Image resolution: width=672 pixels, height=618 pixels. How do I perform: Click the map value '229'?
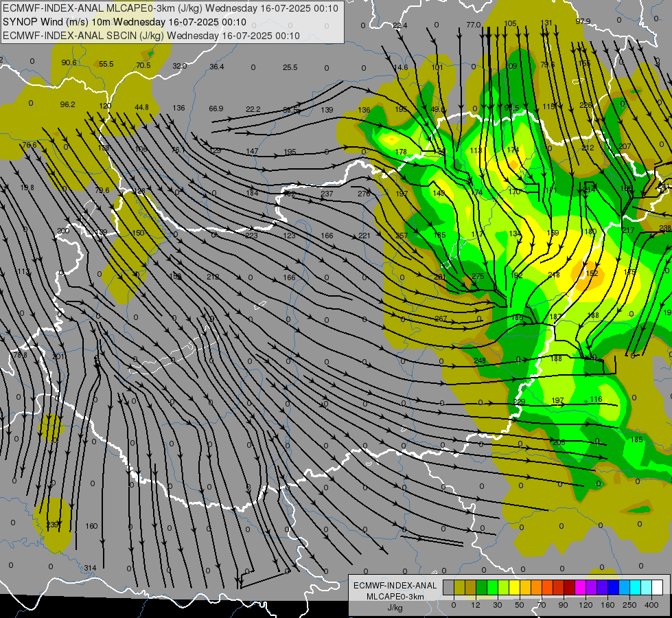click(519, 402)
